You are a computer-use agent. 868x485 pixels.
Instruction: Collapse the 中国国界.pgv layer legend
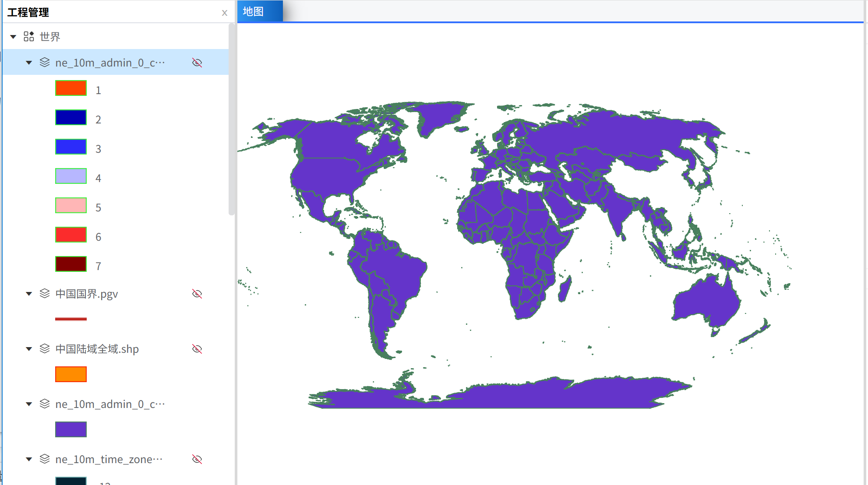tap(29, 294)
